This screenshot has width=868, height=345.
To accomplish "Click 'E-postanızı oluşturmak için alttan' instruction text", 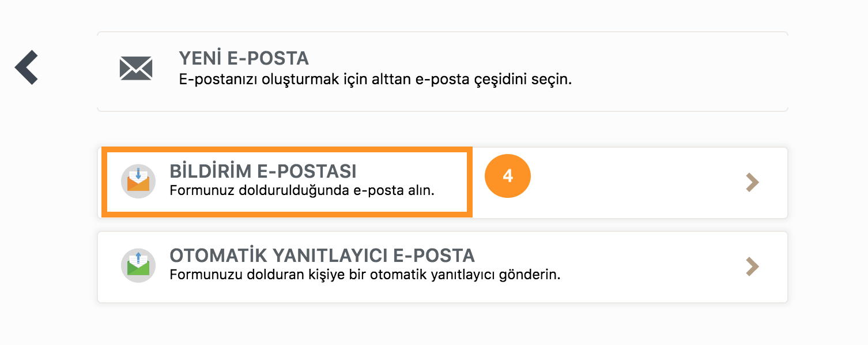I will (295, 80).
